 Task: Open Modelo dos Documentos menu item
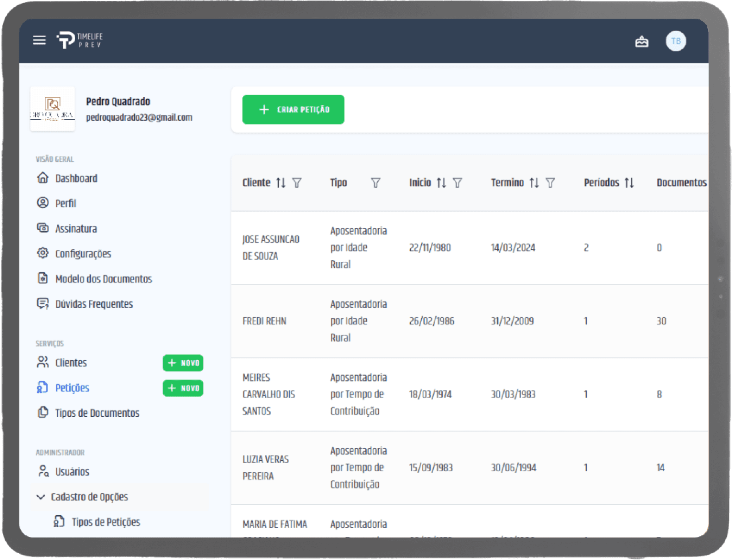(x=103, y=279)
